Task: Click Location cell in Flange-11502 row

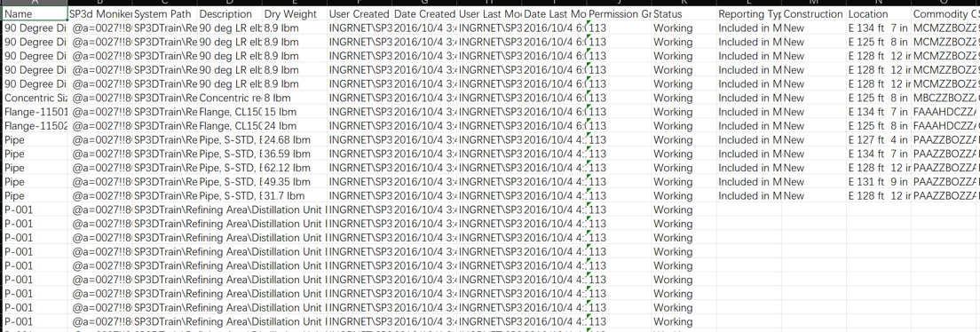Action: 880,126
